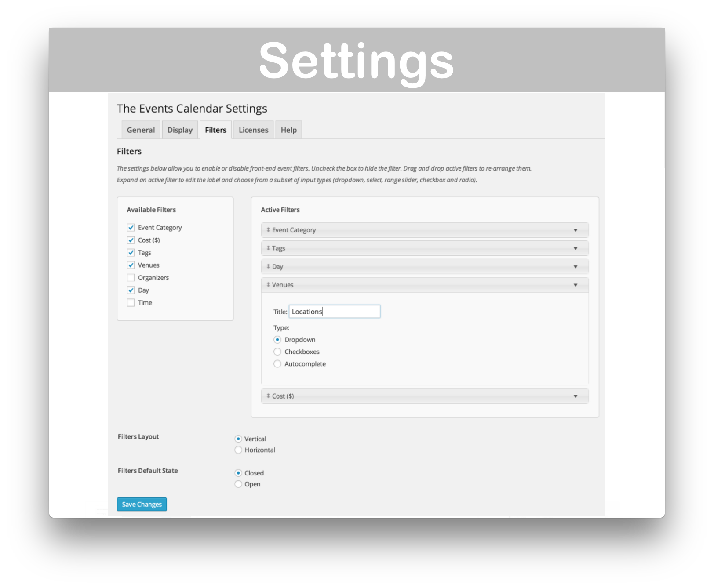The height and width of the screenshot is (588, 714).
Task: Click the drag handle icon on Tags filter
Action: tap(268, 248)
